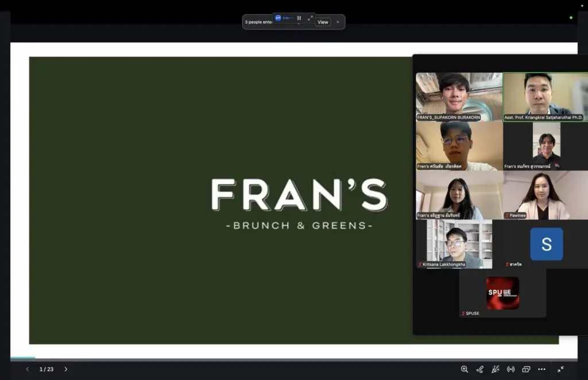Image resolution: width=588 pixels, height=380 pixels.
Task: Click the slide counter '1 / 23'
Action: [47, 369]
